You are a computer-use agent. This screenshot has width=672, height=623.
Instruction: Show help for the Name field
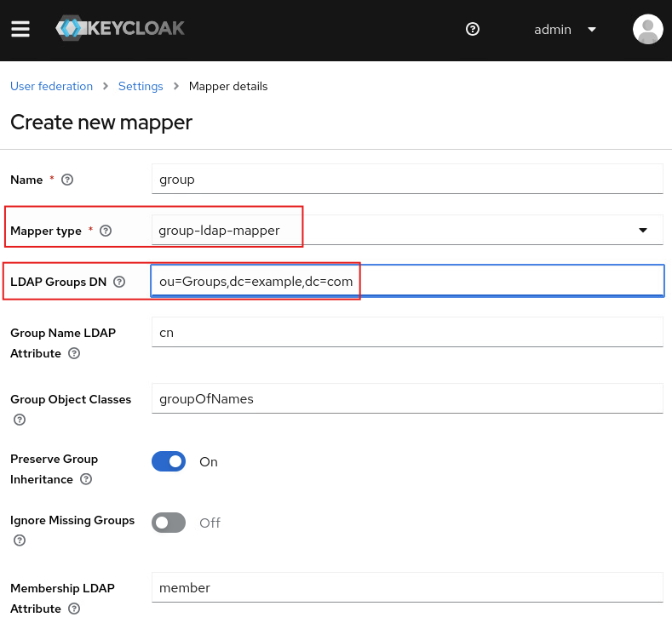[67, 180]
